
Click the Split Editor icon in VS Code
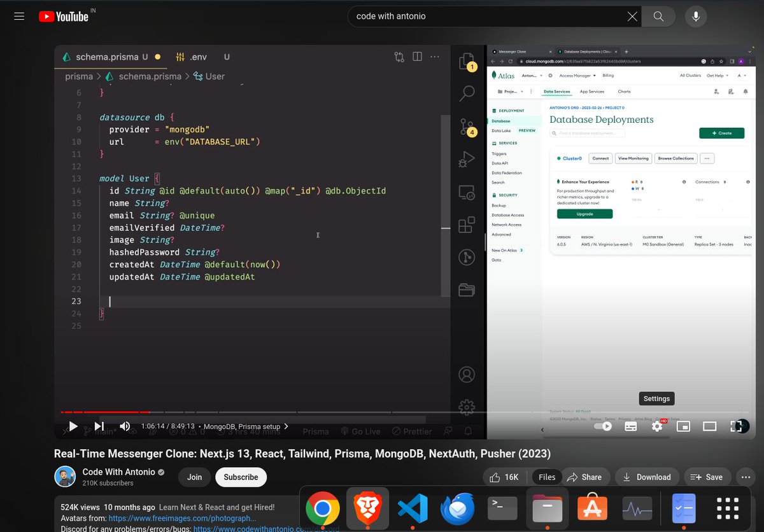tap(417, 57)
